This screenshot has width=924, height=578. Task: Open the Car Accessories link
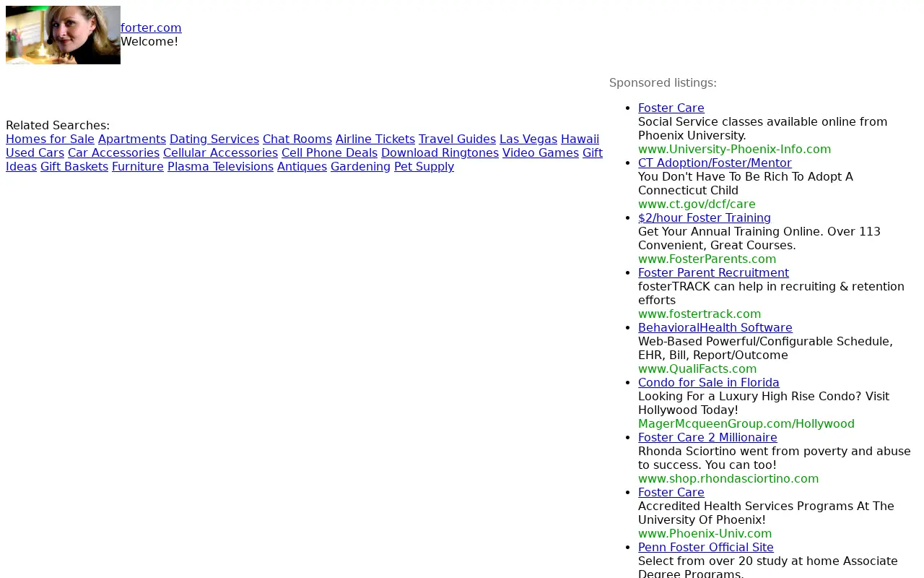click(113, 153)
